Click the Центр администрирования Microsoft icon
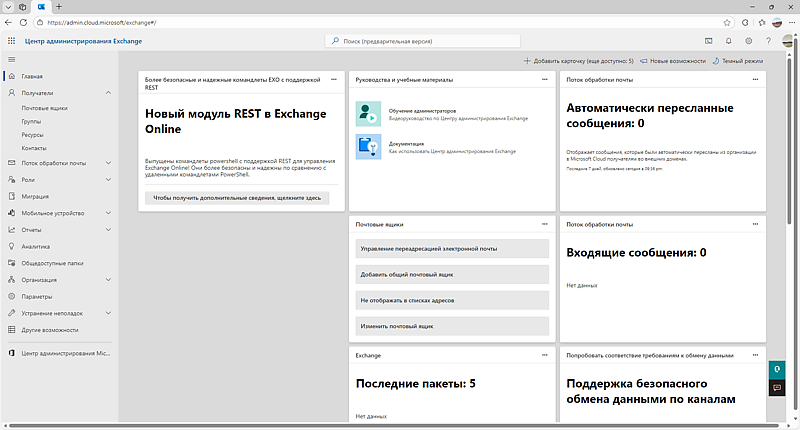This screenshot has height=430, width=800. pyautogui.click(x=12, y=353)
